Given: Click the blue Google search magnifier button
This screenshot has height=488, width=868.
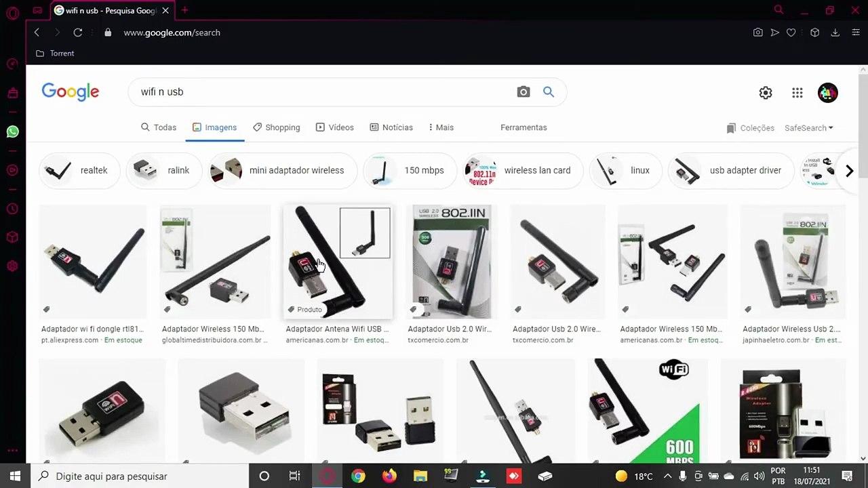Looking at the screenshot, I should click(x=549, y=92).
